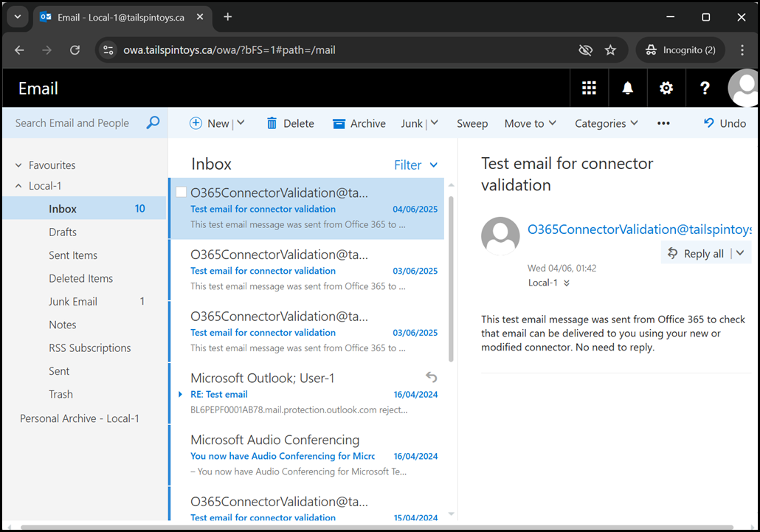Click the search magnifying glass icon
This screenshot has width=760, height=532.
(x=153, y=123)
